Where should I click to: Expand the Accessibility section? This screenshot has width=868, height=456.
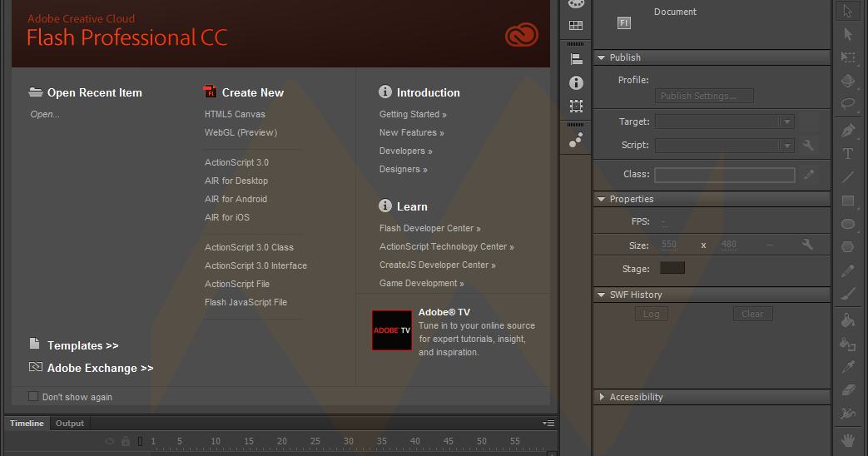click(602, 397)
